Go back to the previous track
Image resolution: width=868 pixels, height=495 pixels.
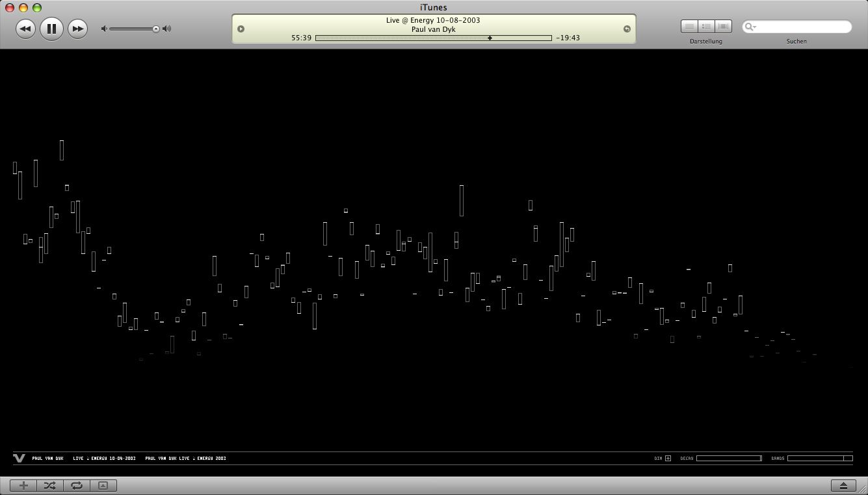pos(25,29)
